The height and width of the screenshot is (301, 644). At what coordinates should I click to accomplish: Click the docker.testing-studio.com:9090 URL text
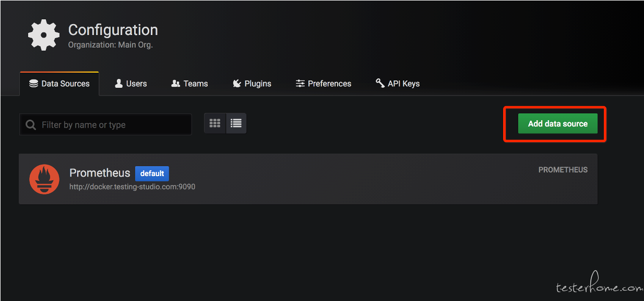click(132, 187)
